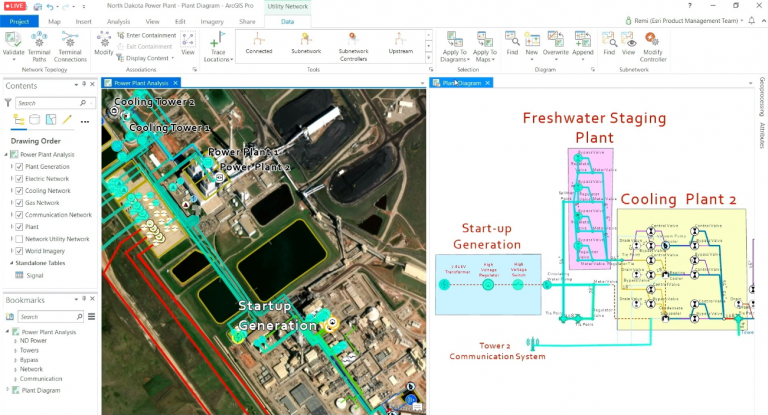Enable the Network Utility Network layer
The width and height of the screenshot is (768, 415).
19,239
